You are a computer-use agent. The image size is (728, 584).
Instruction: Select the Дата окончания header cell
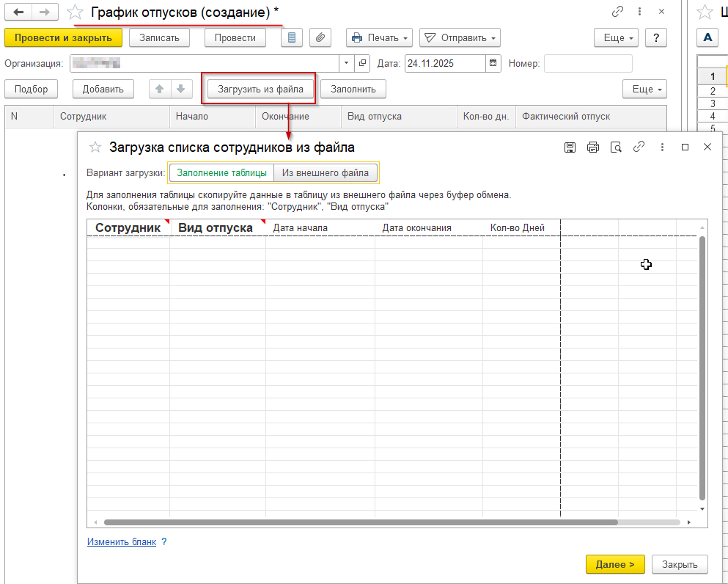429,227
